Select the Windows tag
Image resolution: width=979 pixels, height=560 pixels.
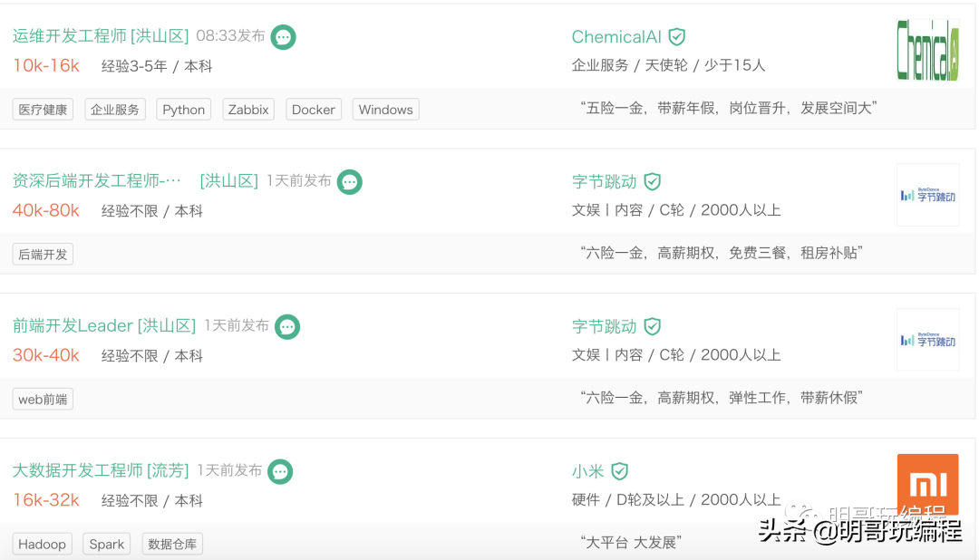(386, 110)
